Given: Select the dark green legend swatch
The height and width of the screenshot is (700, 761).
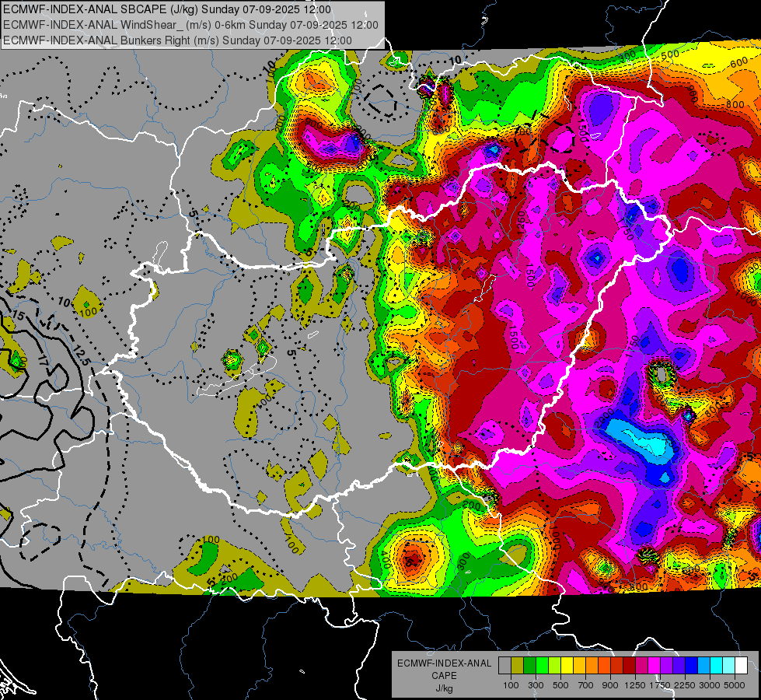Looking at the screenshot, I should coord(529,665).
